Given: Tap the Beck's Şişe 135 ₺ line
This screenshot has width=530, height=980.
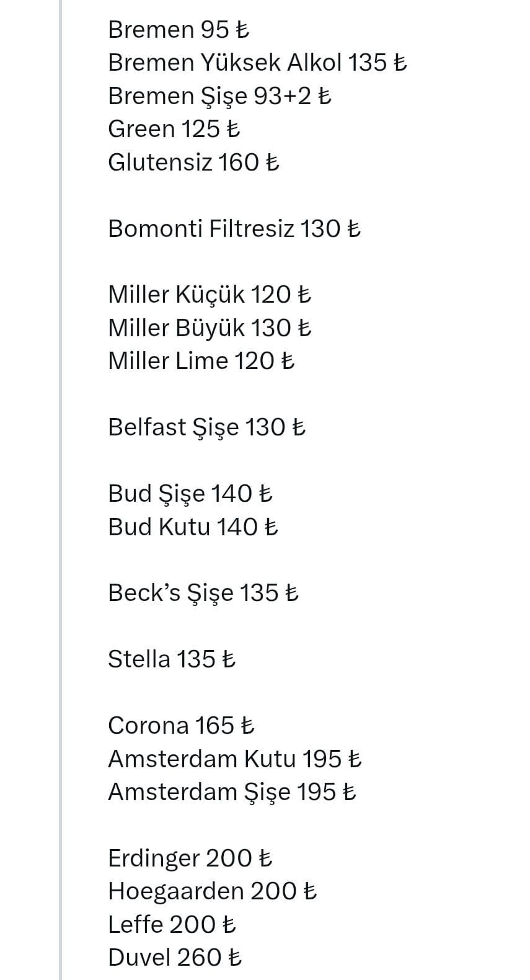Looking at the screenshot, I should coord(203,593).
